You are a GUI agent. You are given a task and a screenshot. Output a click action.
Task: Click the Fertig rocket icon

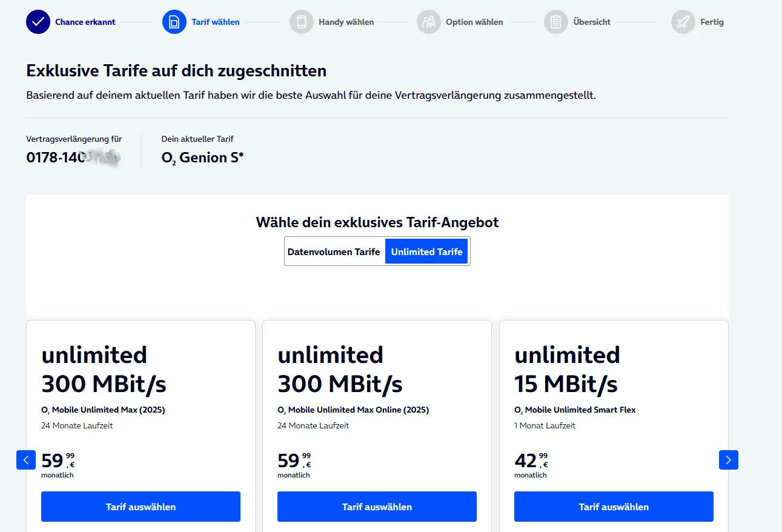(683, 22)
